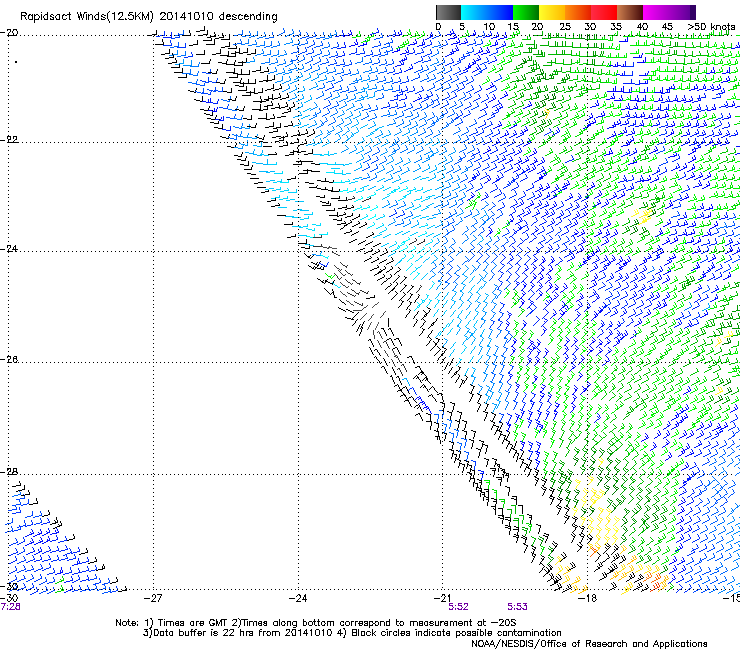
Task: Click the '>50 knots' legend label
Action: [x=711, y=27]
